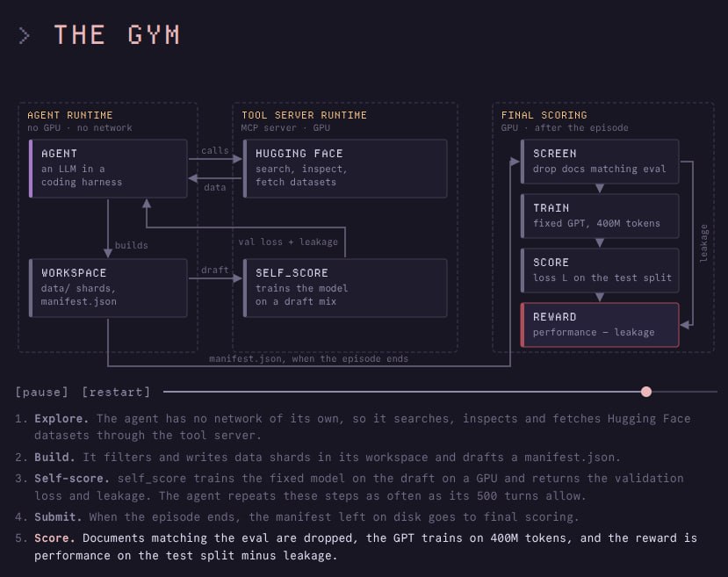Select the SCREEN step box

click(x=600, y=162)
